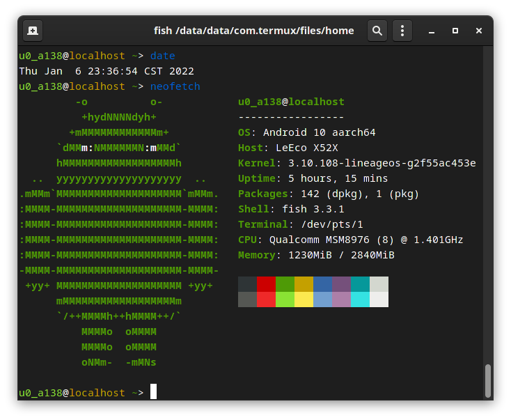
Task: Open a new terminal tab
Action: pos(33,31)
